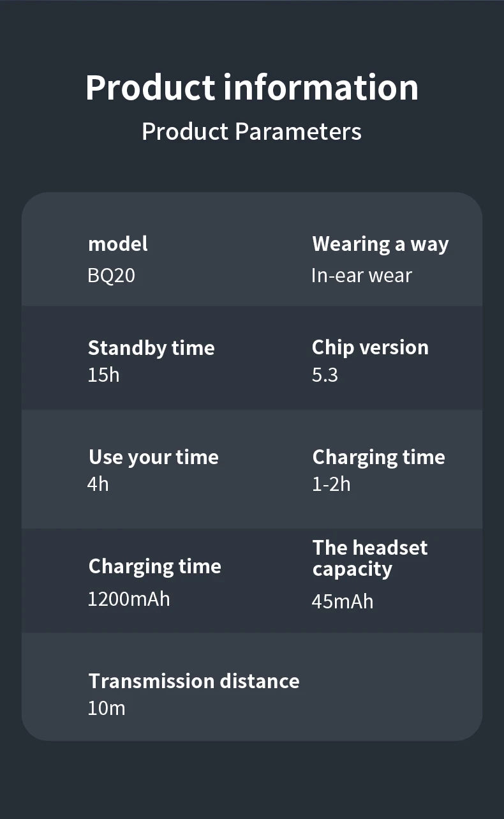Select the 10m distance value

pos(107,708)
